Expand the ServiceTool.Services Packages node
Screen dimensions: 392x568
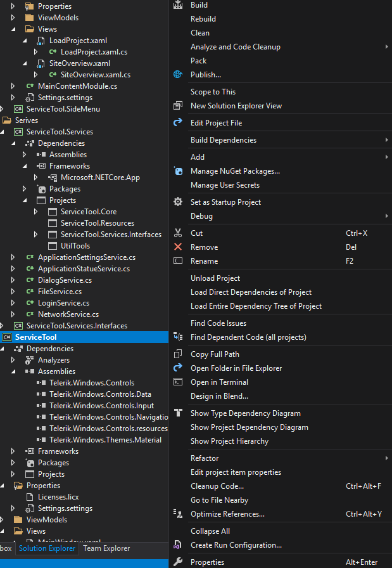(24, 189)
